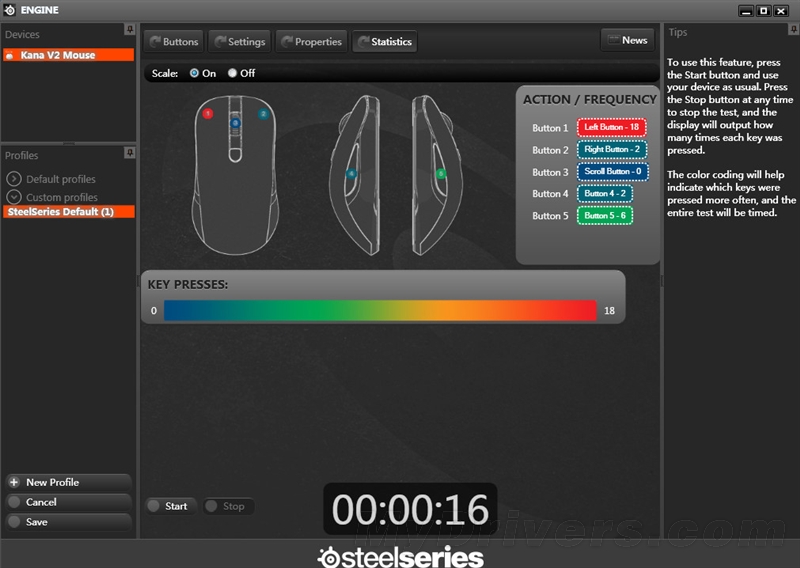Click the KEY PRESSES: heading
Screen dimensions: 800x568
pyautogui.click(x=188, y=285)
